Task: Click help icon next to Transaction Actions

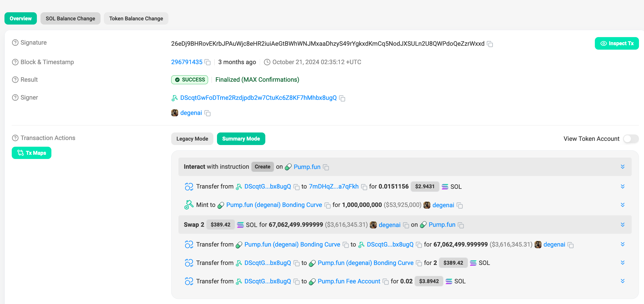Action: coord(15,138)
